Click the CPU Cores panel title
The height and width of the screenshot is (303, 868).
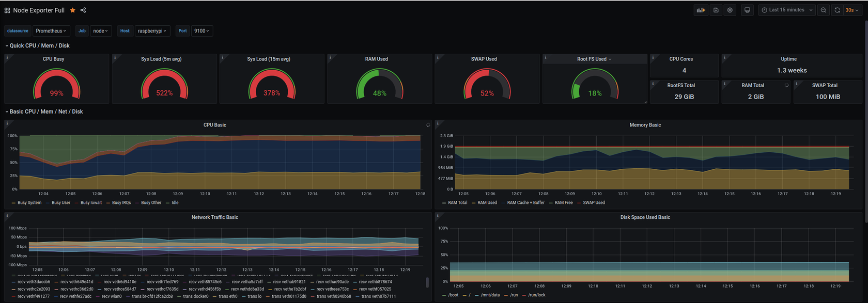tap(681, 59)
